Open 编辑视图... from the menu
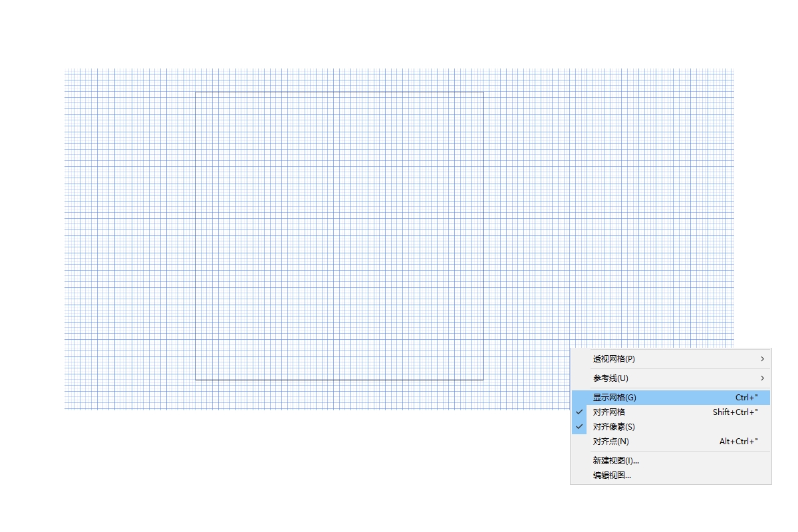 click(x=612, y=475)
